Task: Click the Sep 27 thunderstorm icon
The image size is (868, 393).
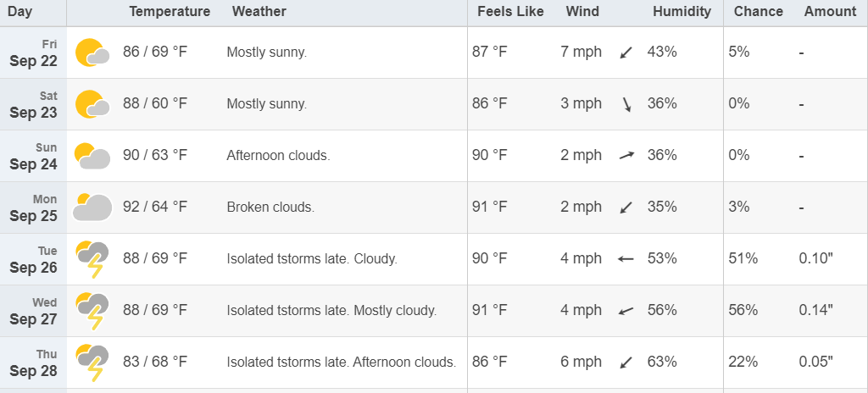Action: [x=92, y=311]
